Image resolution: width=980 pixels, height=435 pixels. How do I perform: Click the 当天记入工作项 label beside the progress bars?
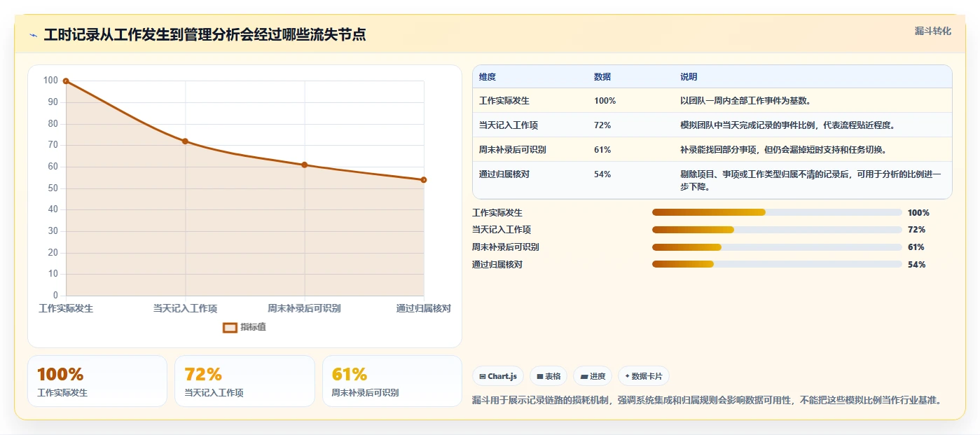click(x=502, y=230)
